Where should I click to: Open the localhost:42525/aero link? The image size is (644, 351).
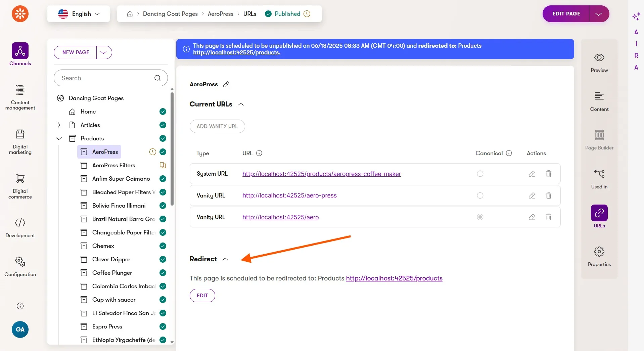[281, 217]
